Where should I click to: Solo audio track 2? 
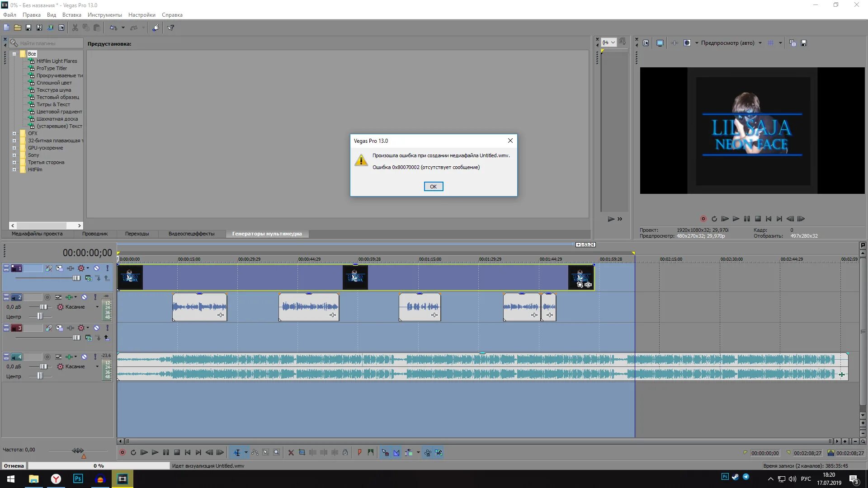pos(95,297)
